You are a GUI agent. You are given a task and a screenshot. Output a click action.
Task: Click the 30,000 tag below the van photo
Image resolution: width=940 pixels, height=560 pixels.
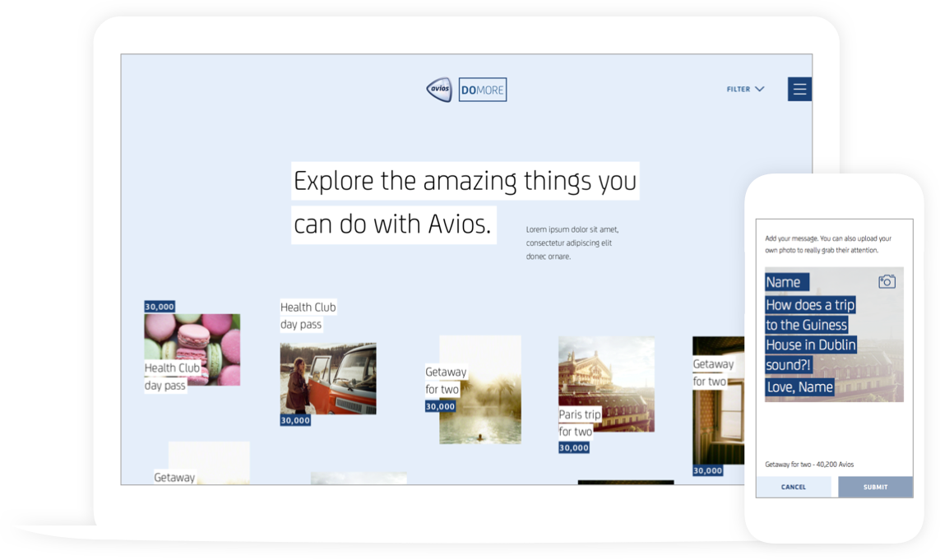[x=295, y=420]
